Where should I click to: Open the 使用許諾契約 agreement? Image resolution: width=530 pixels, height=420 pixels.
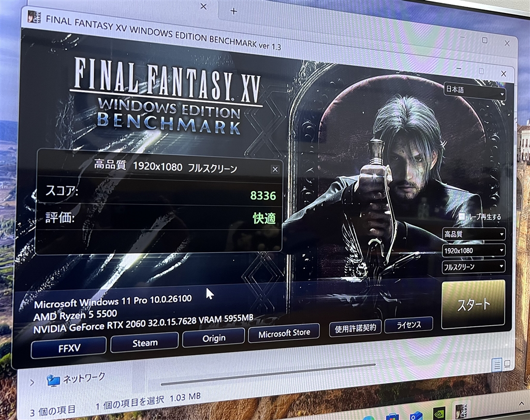[355, 328]
